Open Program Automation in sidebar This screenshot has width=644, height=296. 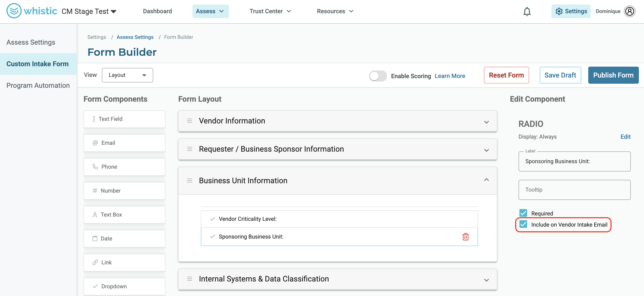(x=38, y=85)
